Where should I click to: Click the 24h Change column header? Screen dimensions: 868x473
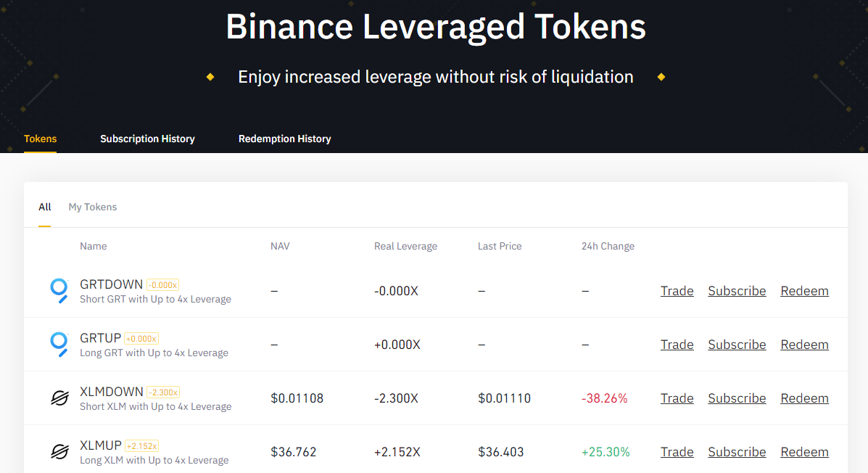[x=608, y=247]
